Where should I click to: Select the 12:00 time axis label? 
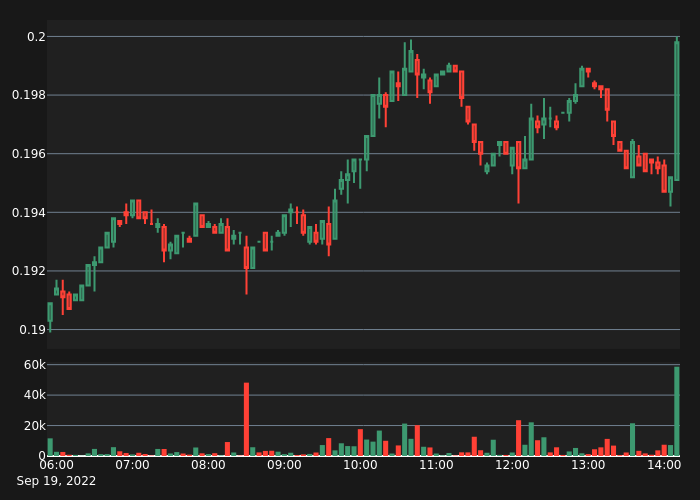pyautogui.click(x=512, y=465)
